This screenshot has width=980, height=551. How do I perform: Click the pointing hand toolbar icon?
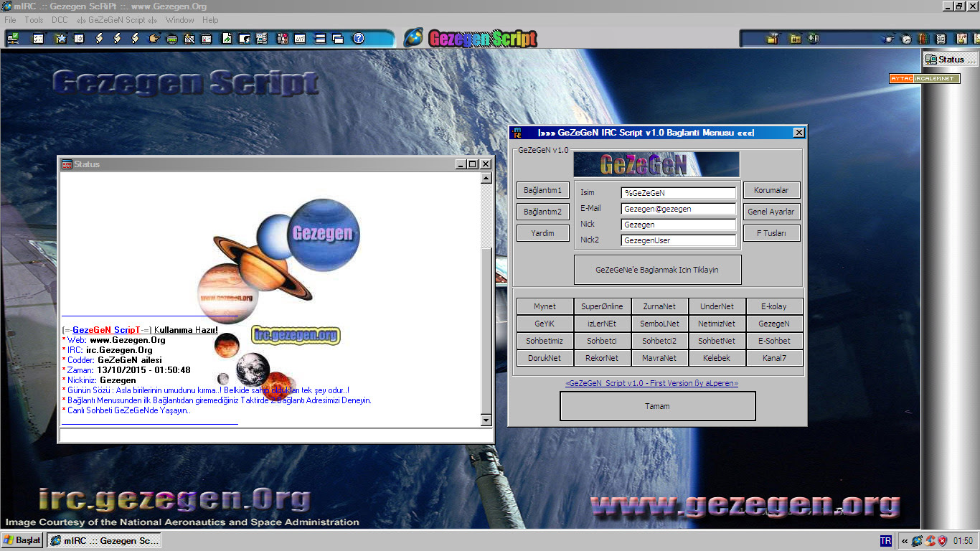point(154,39)
